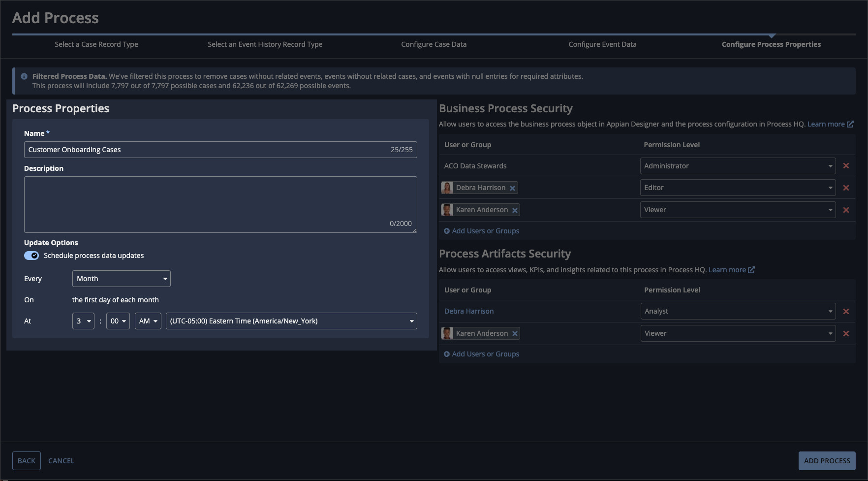The height and width of the screenshot is (481, 868).
Task: Open the minutes dropdown showing 00
Action: click(x=118, y=321)
